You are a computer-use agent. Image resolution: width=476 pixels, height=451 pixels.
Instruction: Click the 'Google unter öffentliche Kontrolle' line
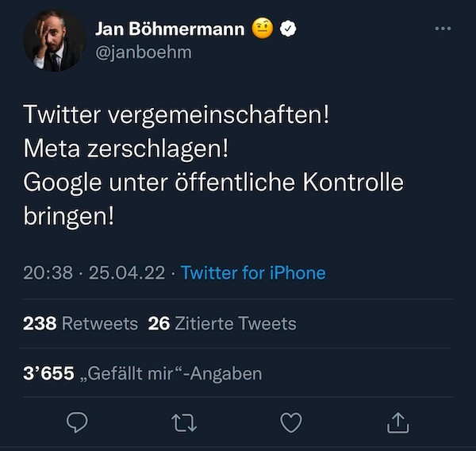[x=213, y=182]
